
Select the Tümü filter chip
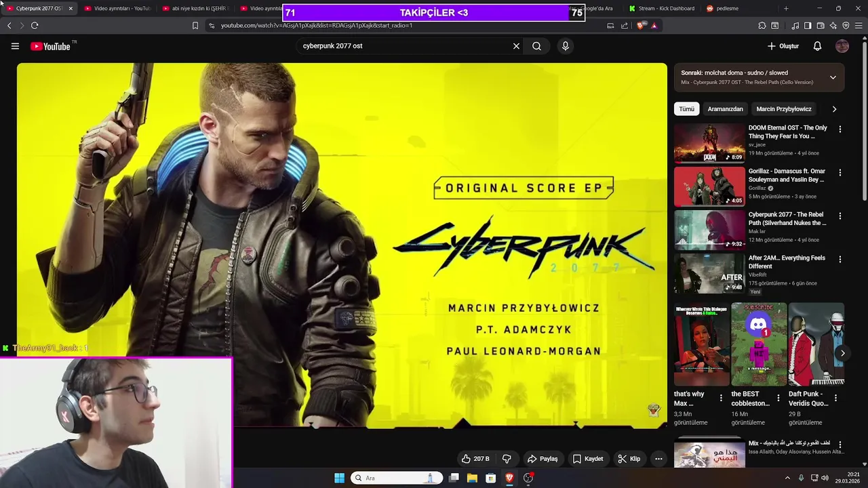687,109
